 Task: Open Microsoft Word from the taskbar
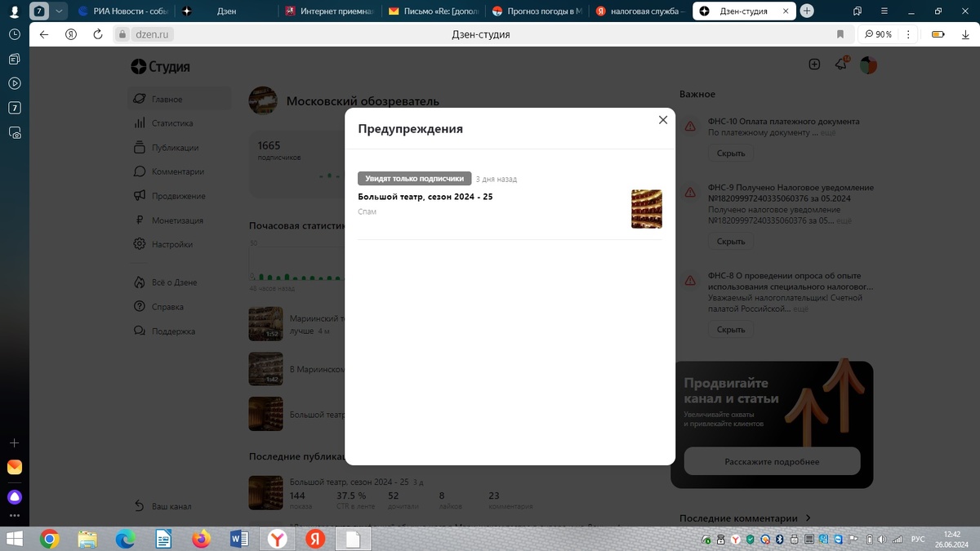(239, 539)
